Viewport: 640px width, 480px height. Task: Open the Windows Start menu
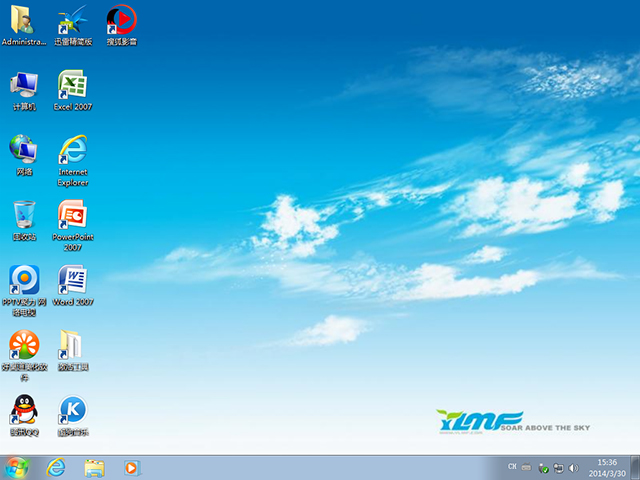click(x=17, y=467)
